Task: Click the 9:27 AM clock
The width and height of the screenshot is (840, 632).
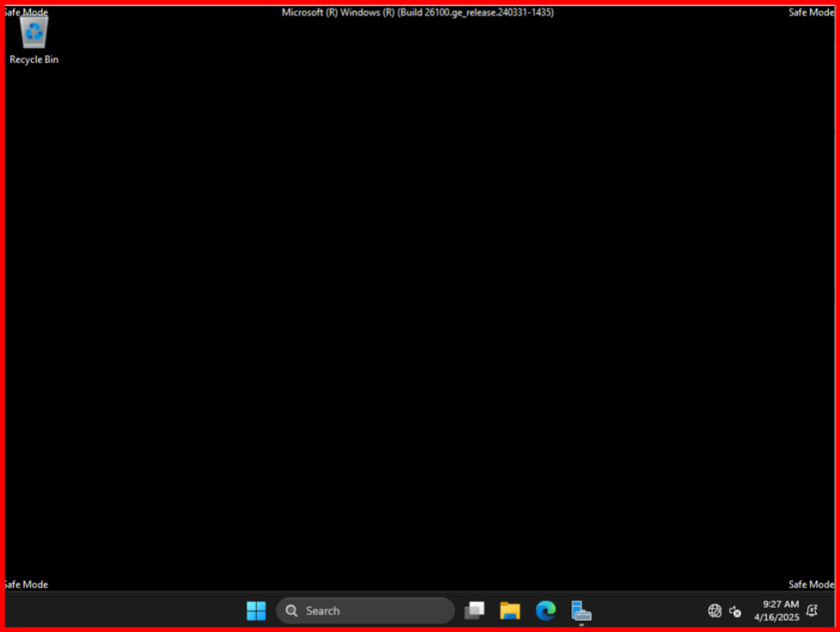Action: tap(780, 604)
